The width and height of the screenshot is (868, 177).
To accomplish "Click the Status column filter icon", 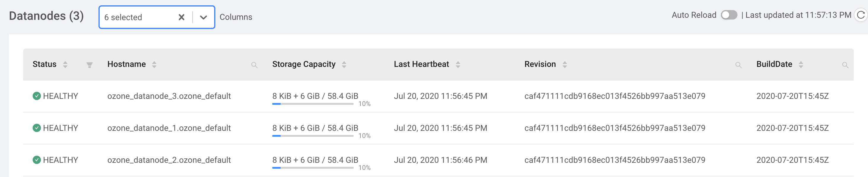I will coord(89,65).
